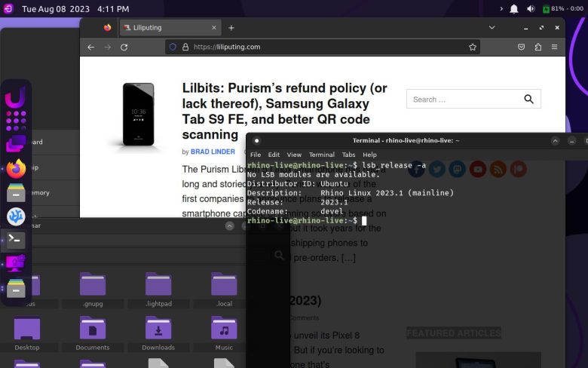The image size is (588, 368).
Task: Go back in Firefox
Action: (x=90, y=48)
